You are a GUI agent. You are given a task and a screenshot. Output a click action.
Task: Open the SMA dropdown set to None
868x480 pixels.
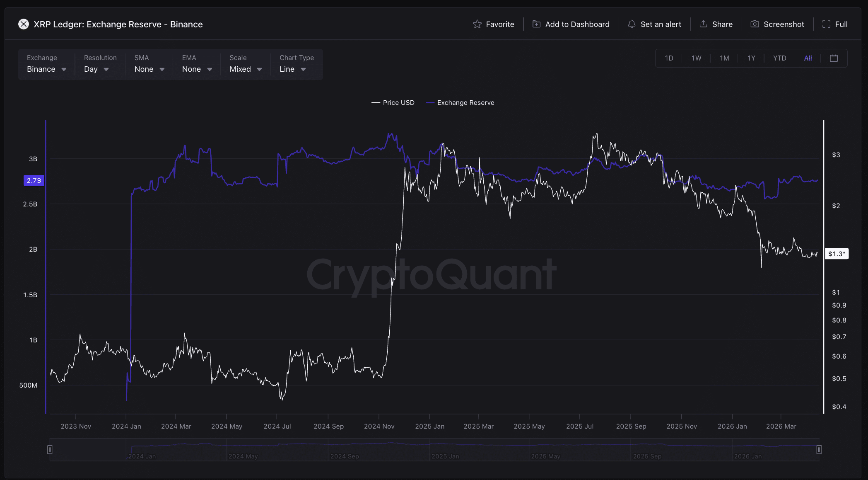(x=149, y=69)
